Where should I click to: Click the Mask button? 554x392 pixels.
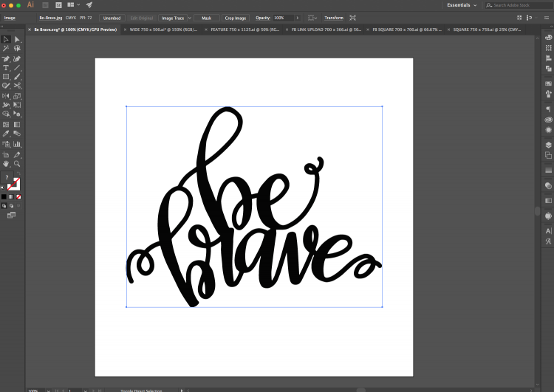(x=207, y=18)
